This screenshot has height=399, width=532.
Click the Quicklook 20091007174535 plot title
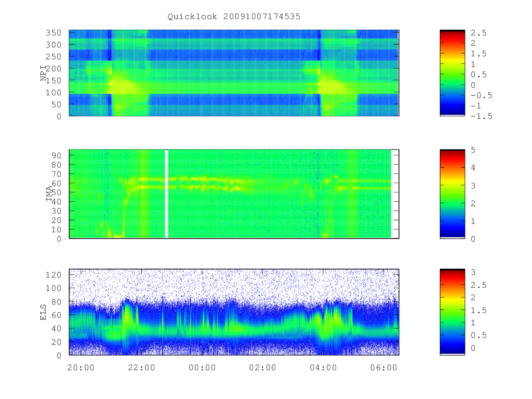click(234, 17)
